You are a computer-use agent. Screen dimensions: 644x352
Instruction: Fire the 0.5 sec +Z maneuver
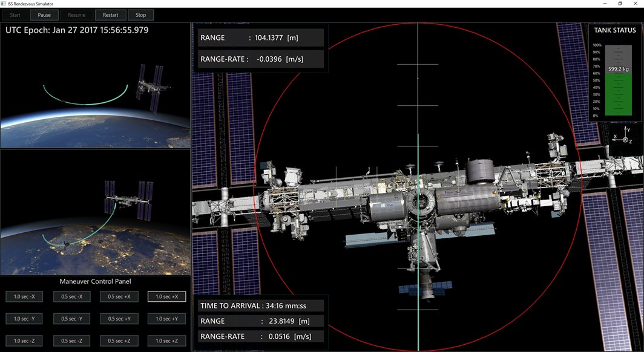click(119, 341)
